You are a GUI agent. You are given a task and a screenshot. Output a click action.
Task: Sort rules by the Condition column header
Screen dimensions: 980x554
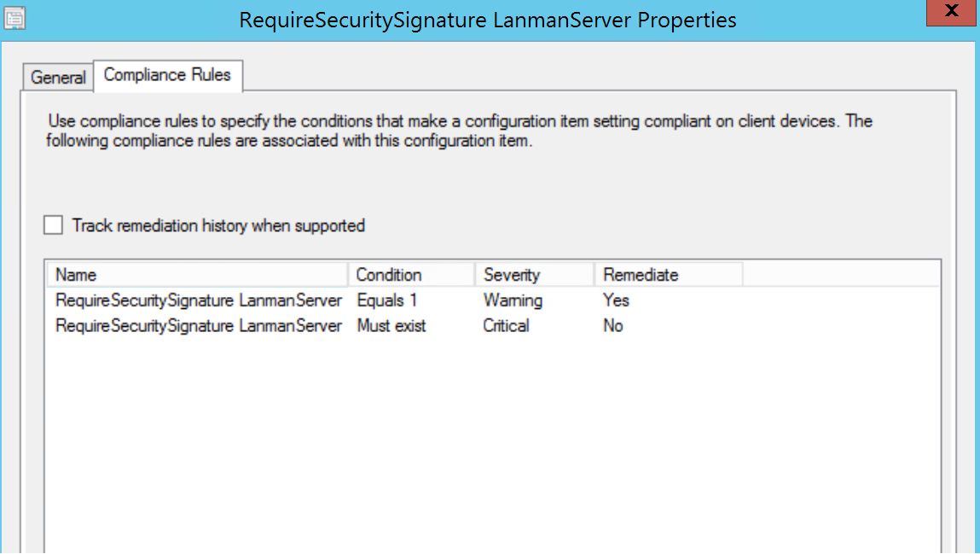[388, 275]
